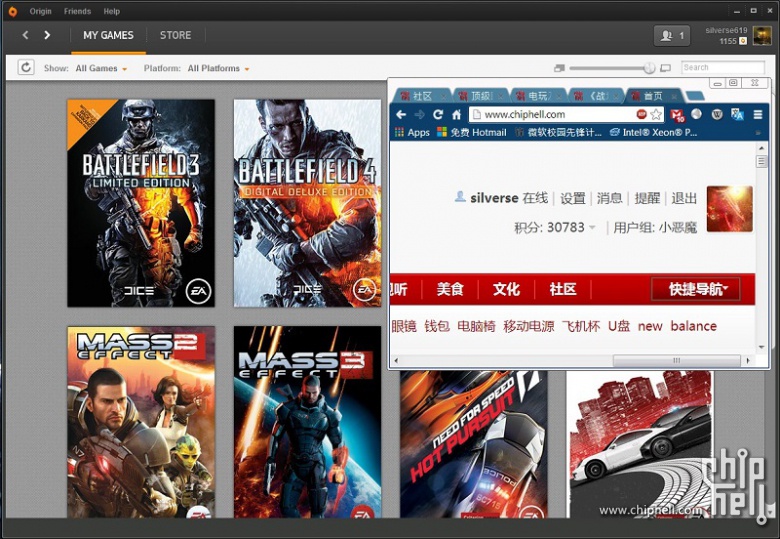The height and width of the screenshot is (539, 780).
Task: Open the 微软校园先锋计 bookmark
Action: pyautogui.click(x=558, y=132)
